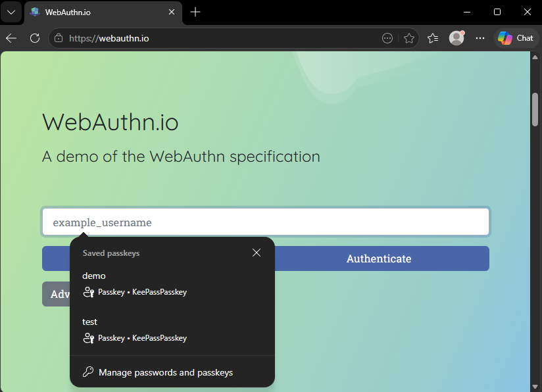Refresh the current page
Image resolution: width=542 pixels, height=392 pixels.
(35, 38)
